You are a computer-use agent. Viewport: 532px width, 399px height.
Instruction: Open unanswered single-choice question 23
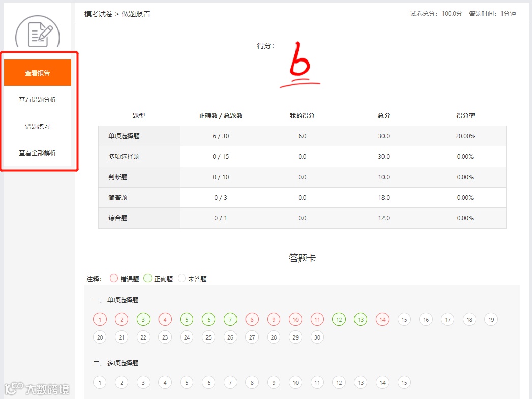tap(165, 337)
